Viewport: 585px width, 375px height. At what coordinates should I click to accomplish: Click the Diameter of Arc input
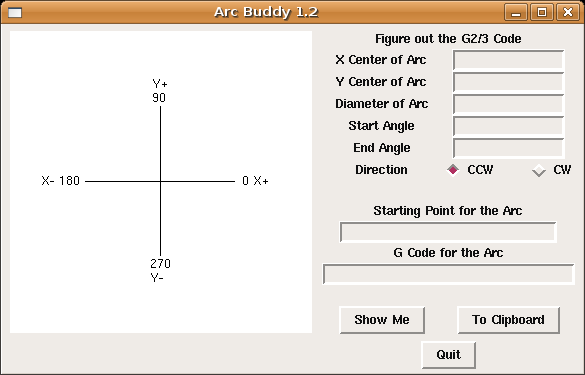pos(509,104)
